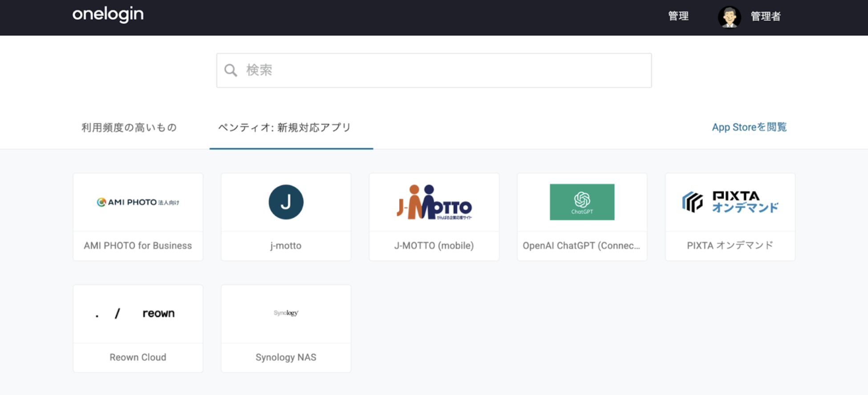Click the J-MOTTO mobile logo icon
868x395 pixels.
pyautogui.click(x=434, y=202)
